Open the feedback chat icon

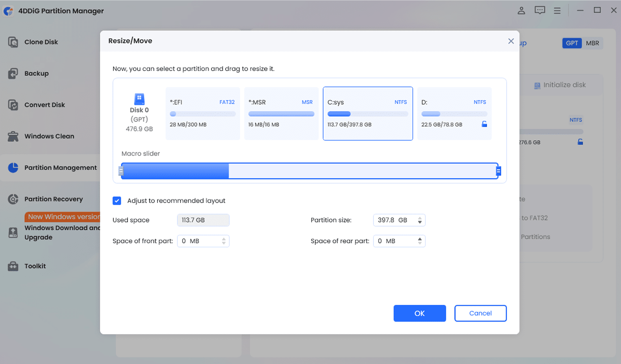[540, 11]
